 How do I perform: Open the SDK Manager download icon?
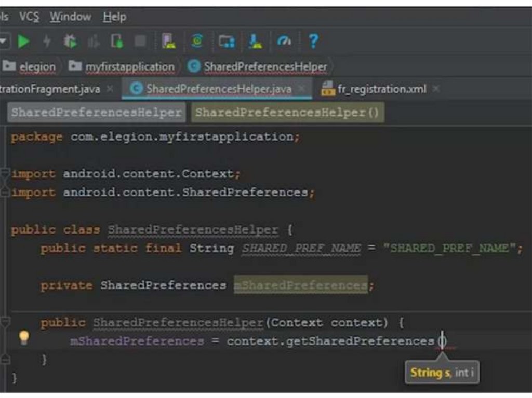tap(255, 42)
